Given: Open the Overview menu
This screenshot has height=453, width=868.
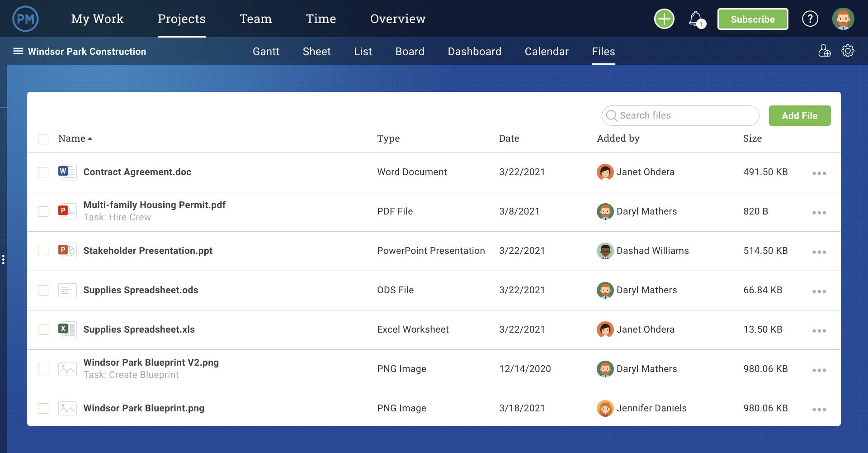Looking at the screenshot, I should click(398, 19).
